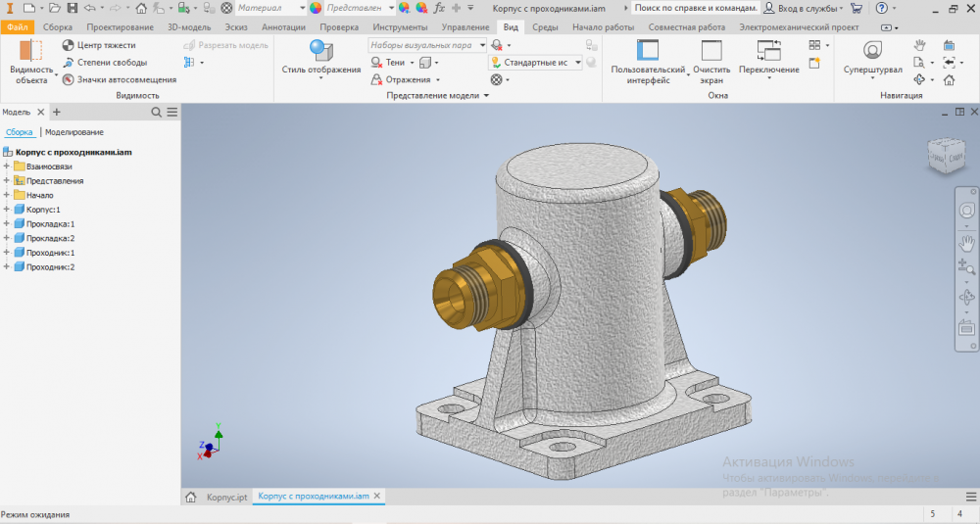The width and height of the screenshot is (980, 524).
Task: Select the Pan hand icon in Navigation panel
Action: pos(919,45)
